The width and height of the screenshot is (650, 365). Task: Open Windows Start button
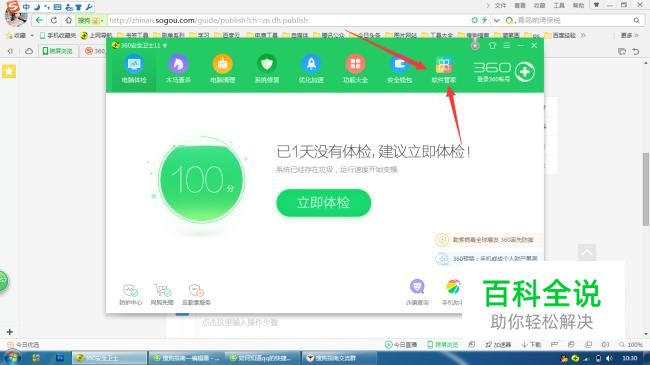12,358
